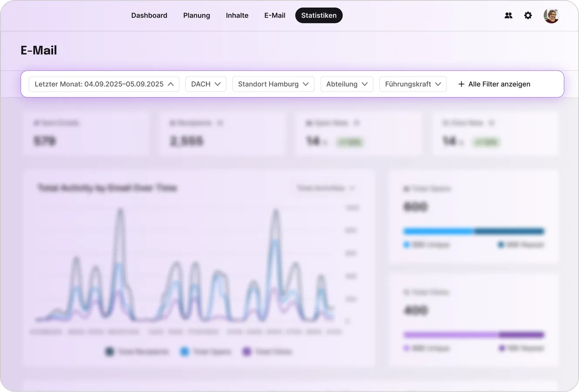This screenshot has width=579, height=392.
Task: Click the user profile avatar
Action: point(551,15)
